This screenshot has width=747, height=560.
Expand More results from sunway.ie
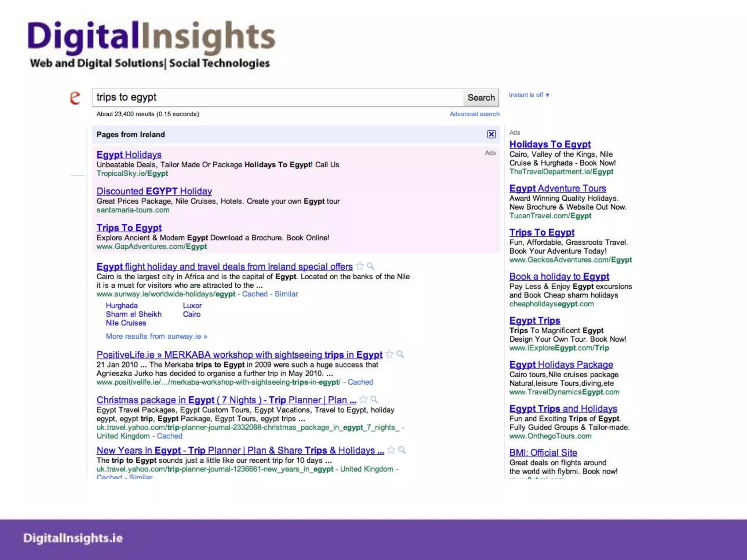(156, 336)
